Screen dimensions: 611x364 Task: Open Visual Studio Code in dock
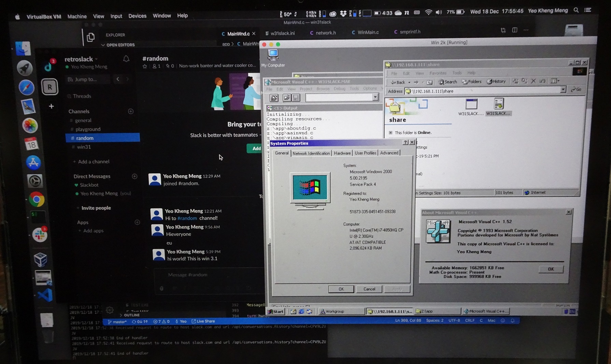(45, 295)
